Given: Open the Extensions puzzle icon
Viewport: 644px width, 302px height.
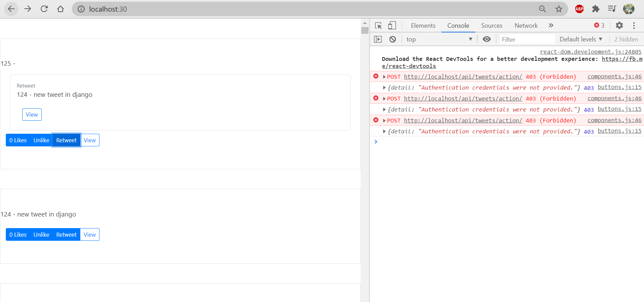Looking at the screenshot, I should point(596,9).
